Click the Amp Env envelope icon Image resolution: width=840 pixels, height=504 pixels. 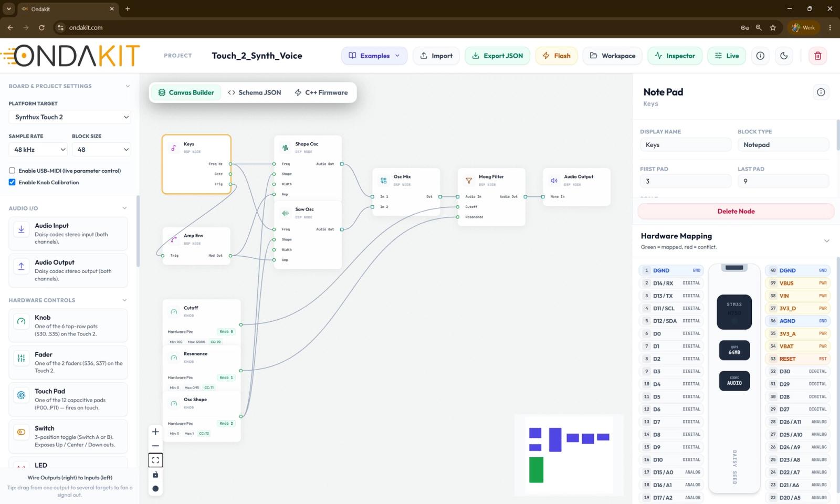coord(174,240)
